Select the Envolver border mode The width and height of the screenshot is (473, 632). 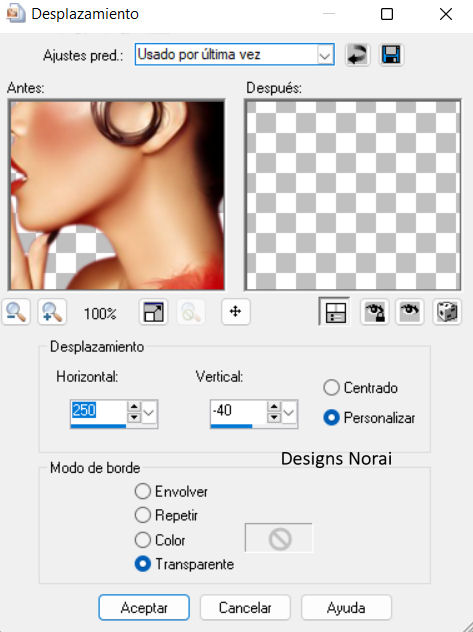[143, 491]
